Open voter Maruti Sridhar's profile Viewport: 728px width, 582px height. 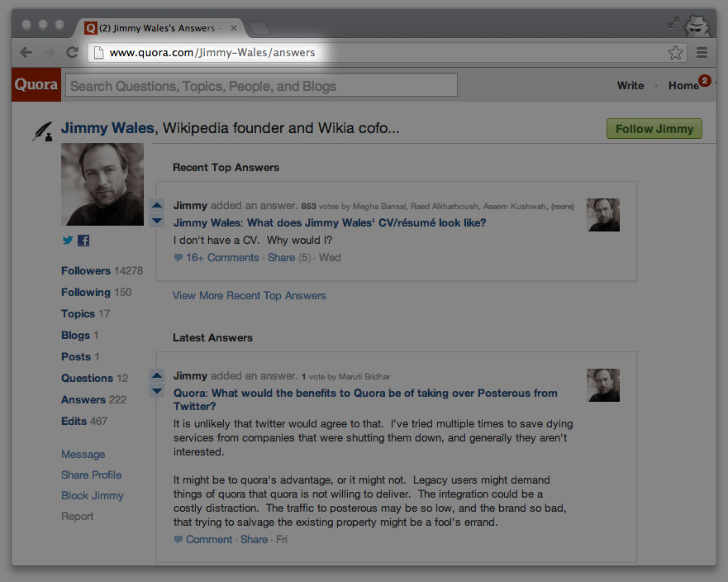(364, 377)
